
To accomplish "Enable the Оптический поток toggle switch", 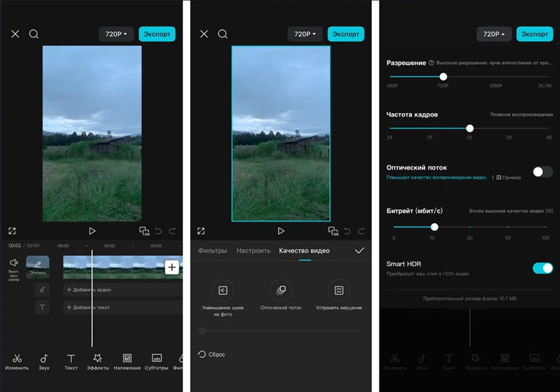I will pyautogui.click(x=543, y=172).
